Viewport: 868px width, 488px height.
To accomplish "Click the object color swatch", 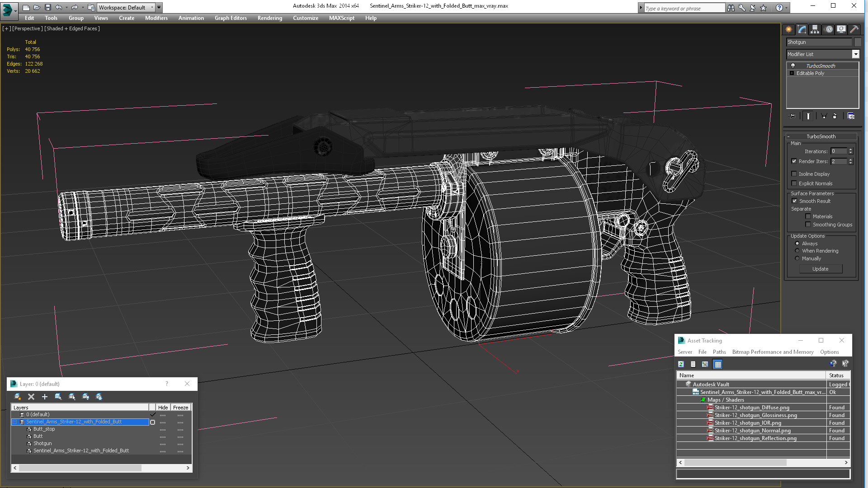I will coord(857,42).
